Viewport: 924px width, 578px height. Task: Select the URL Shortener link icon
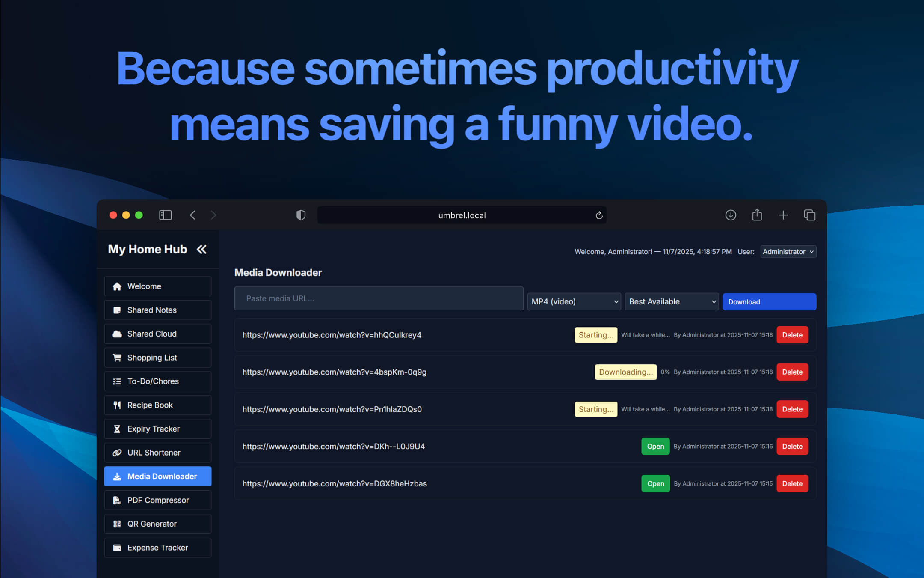pyautogui.click(x=118, y=452)
